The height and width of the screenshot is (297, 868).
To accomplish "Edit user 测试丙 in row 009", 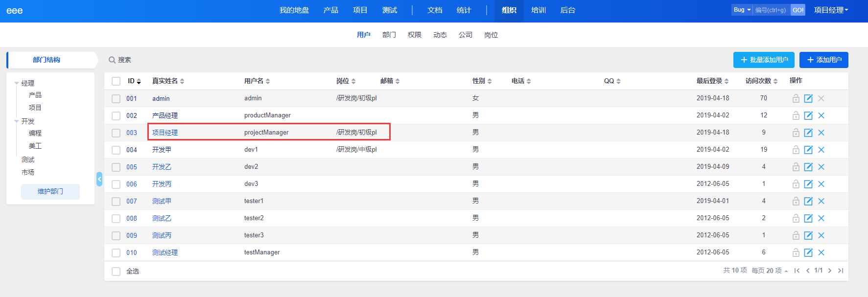I will coord(808,235).
